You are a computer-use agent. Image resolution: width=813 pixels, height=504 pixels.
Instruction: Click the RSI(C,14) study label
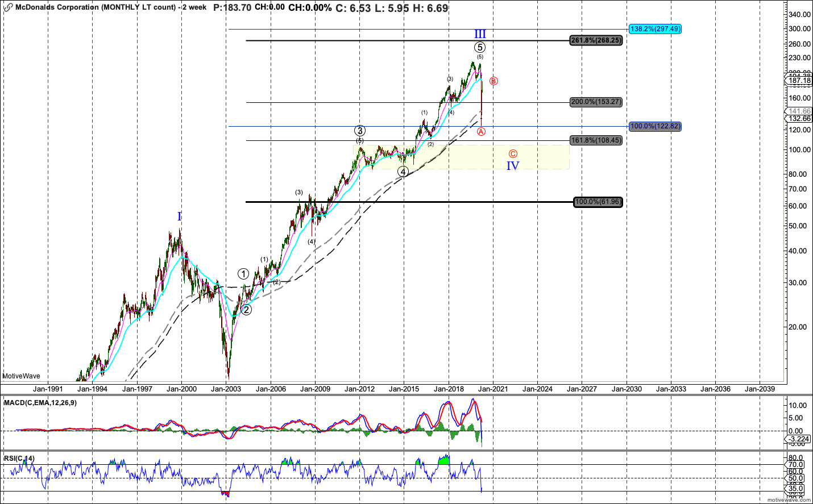19,459
